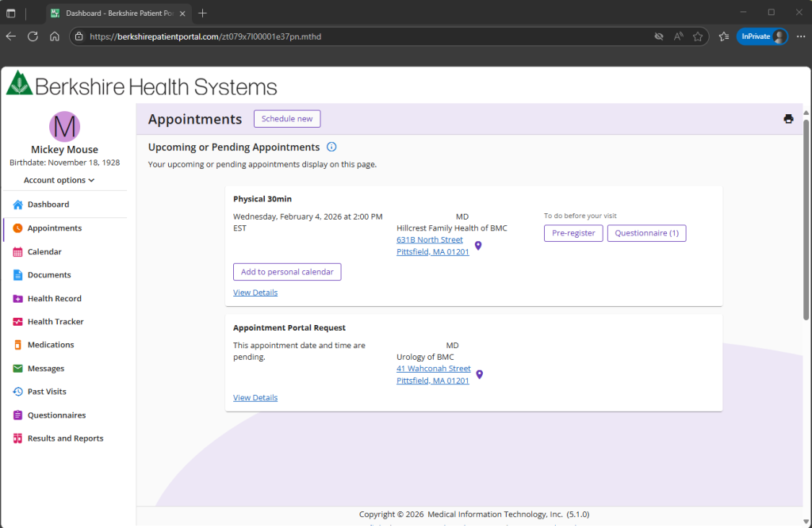Open the browser tab actions menu
This screenshot has height=528, width=812.
tap(11, 13)
